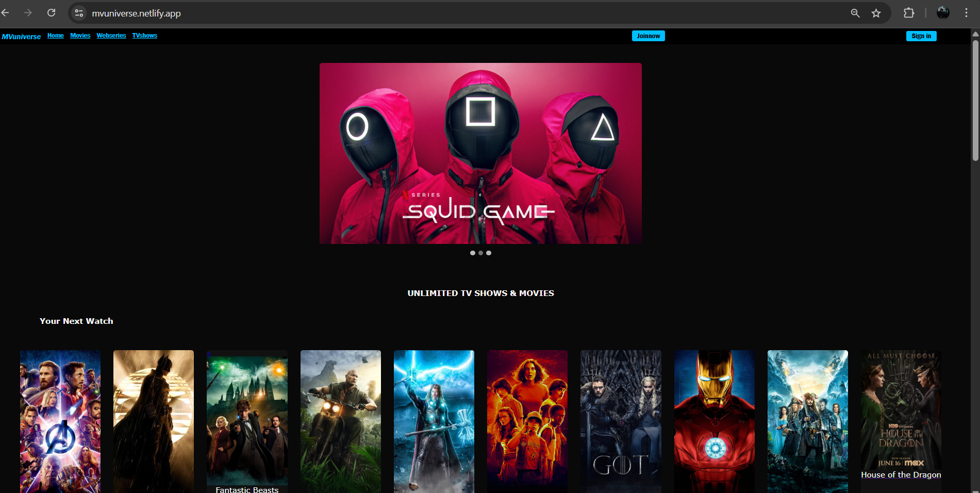The image size is (980, 493).
Task: Click 'UNLIMITED TV SHOWS & MOVIES' text
Action: click(480, 293)
